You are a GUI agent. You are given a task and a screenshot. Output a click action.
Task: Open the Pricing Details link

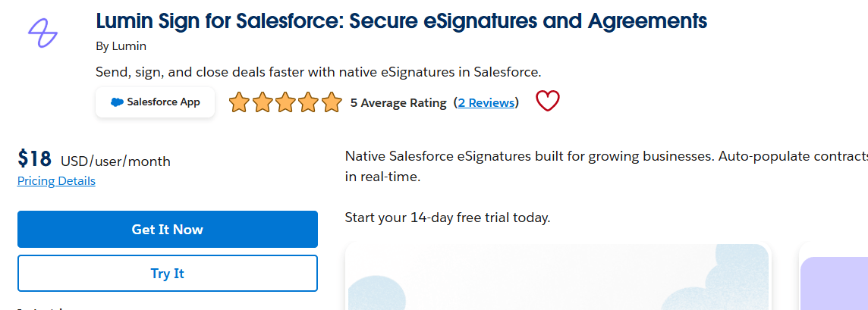coord(56,181)
